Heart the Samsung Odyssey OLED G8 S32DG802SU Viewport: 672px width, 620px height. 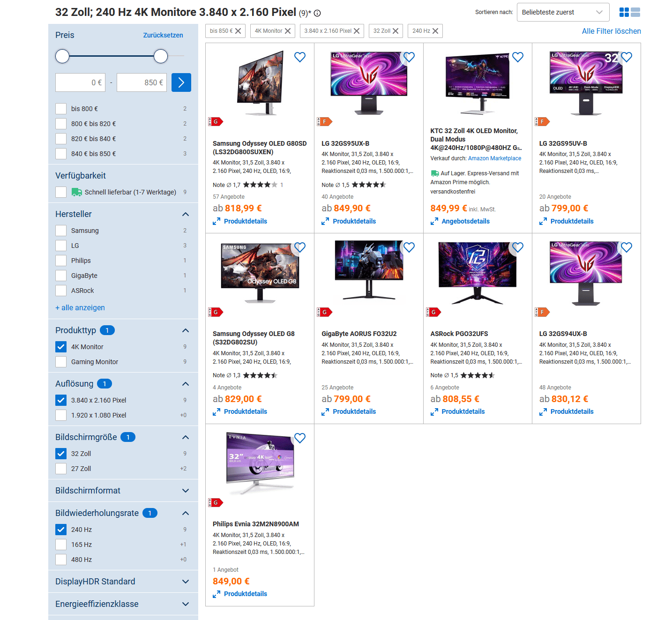(x=300, y=247)
